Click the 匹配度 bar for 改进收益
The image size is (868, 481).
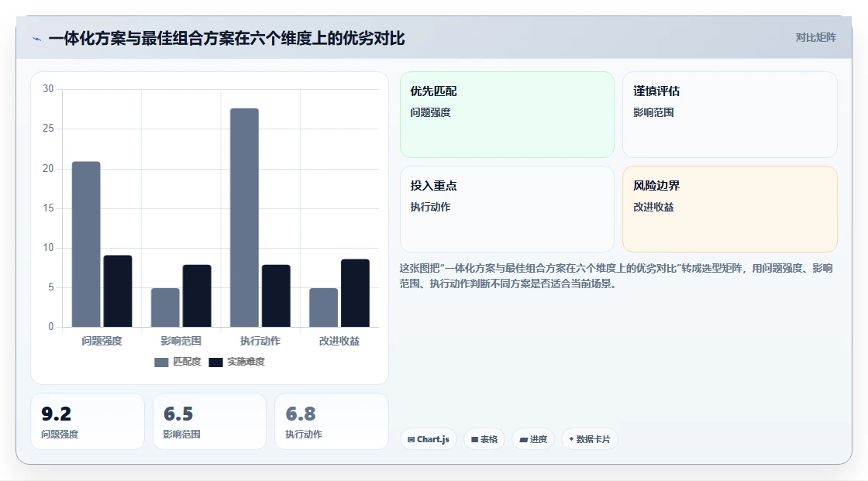tap(324, 307)
